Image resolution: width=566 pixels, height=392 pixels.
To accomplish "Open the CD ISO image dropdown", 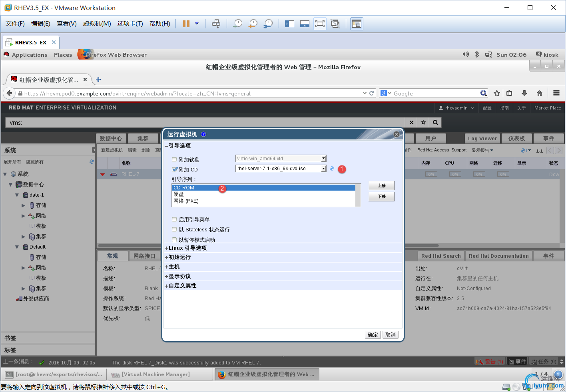I will coord(324,169).
